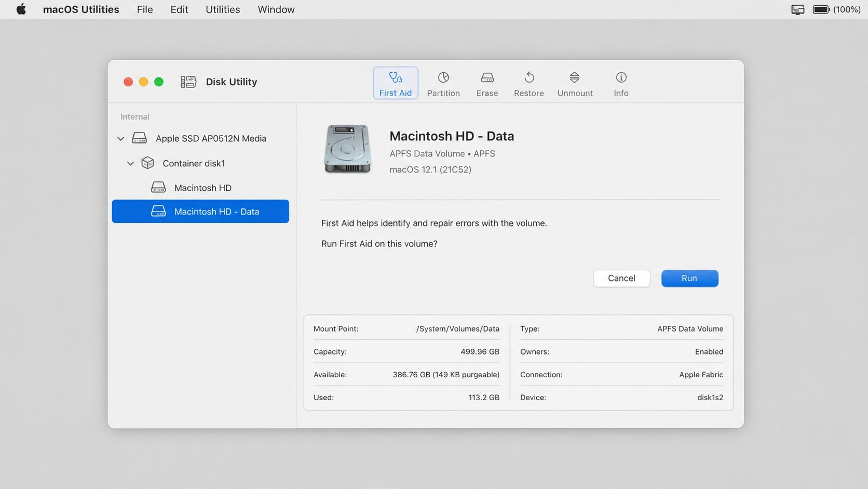Image resolution: width=868 pixels, height=489 pixels.
Task: Click the Apple Fabric connection value
Action: click(701, 375)
